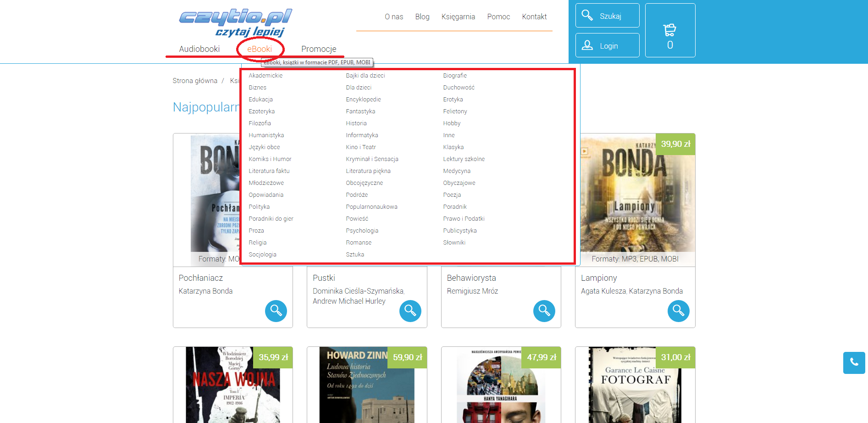Click the blue phone call icon
The image size is (868, 423).
[854, 362]
